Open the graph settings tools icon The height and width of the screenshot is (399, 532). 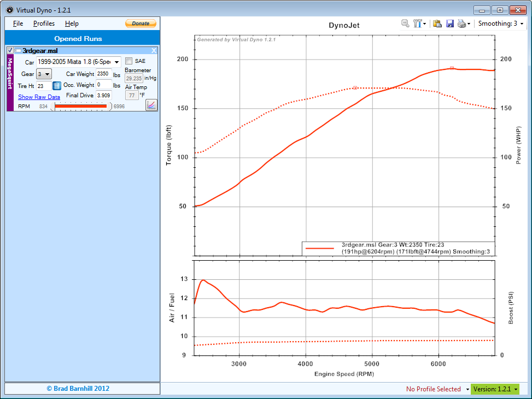coord(418,24)
